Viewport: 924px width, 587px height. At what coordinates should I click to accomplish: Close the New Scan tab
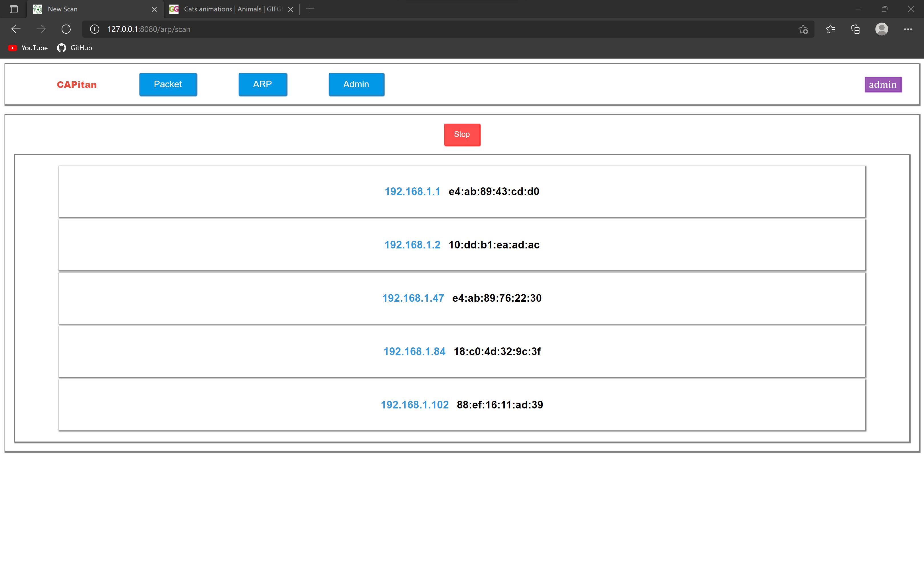(x=154, y=9)
